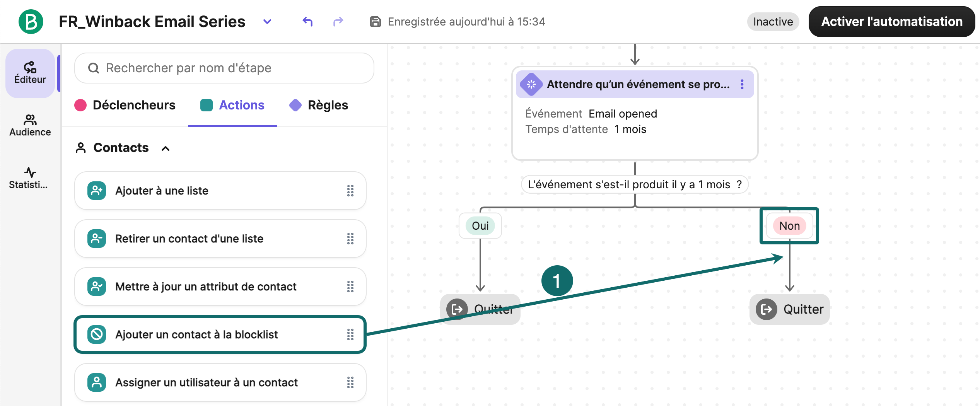Open the automation name dropdown chevron
980x406 pixels.
point(267,22)
